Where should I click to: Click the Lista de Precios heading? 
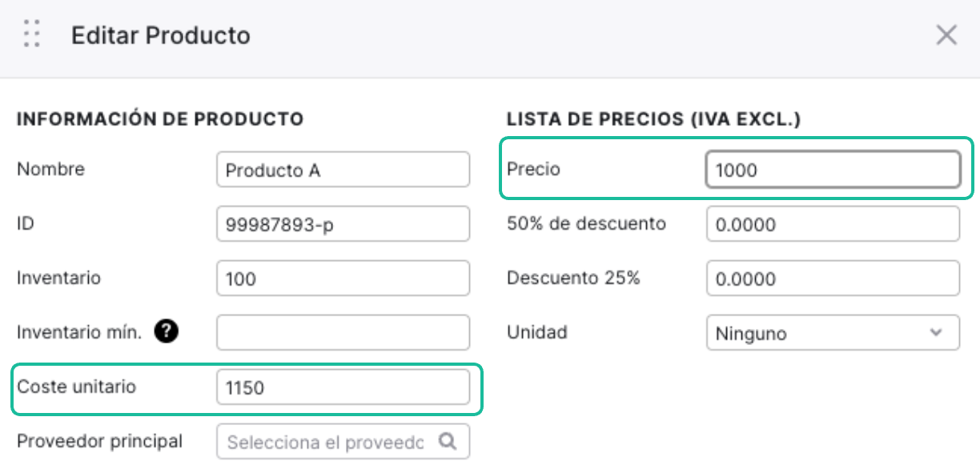click(654, 119)
